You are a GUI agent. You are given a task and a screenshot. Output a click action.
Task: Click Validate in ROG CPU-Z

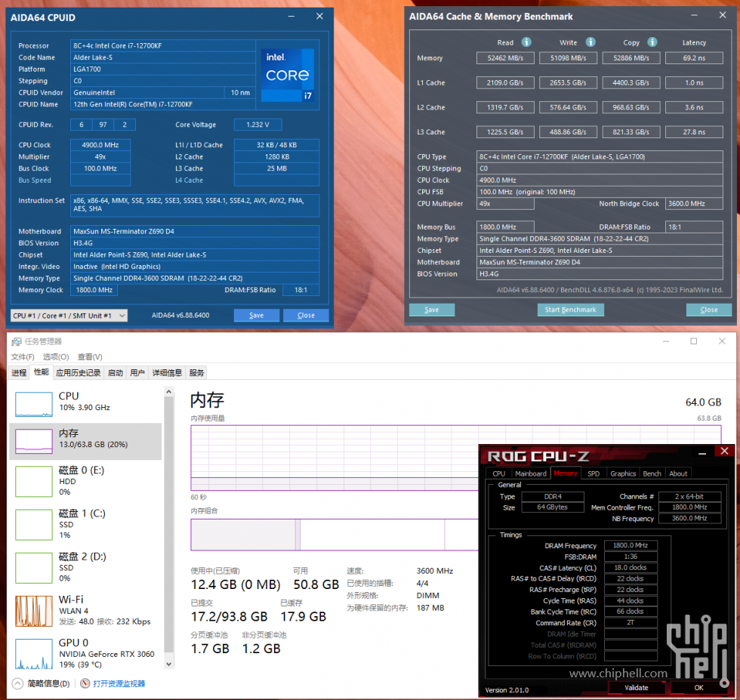click(x=636, y=688)
